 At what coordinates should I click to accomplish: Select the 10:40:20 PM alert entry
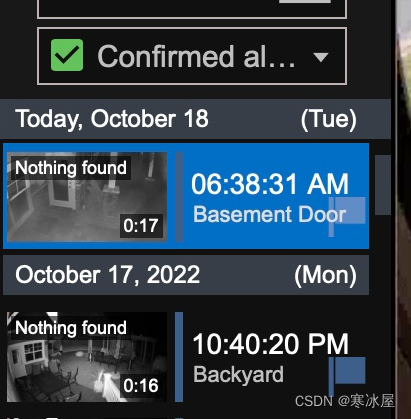[186, 357]
